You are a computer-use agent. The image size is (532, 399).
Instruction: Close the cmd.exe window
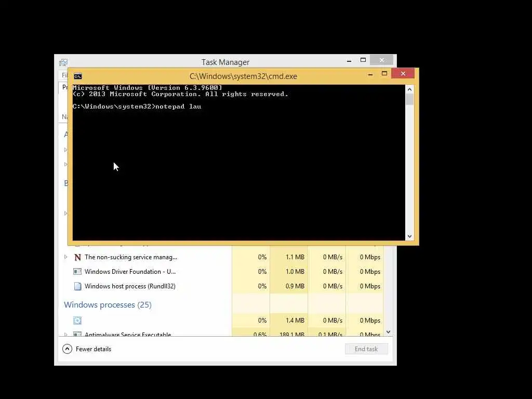click(403, 73)
